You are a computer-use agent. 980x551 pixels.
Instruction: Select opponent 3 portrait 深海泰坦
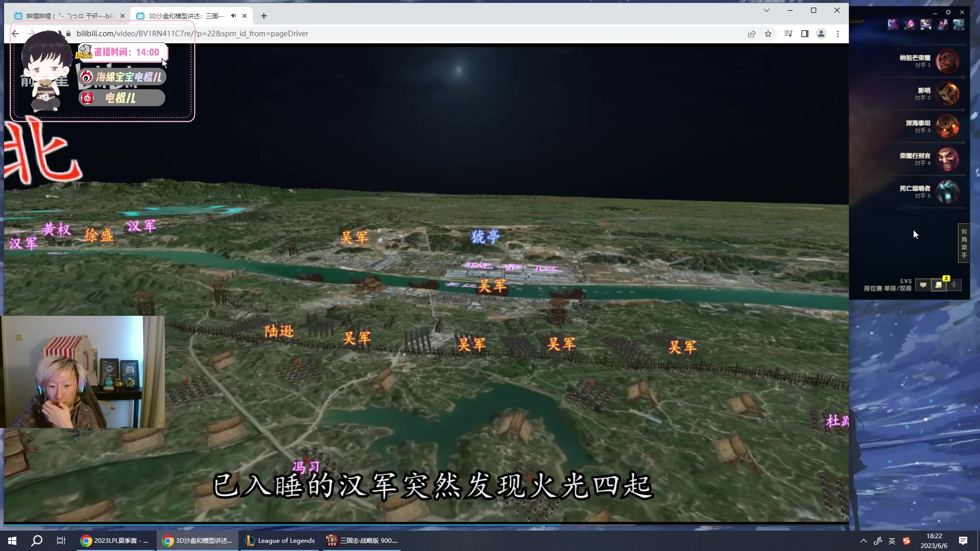point(948,127)
